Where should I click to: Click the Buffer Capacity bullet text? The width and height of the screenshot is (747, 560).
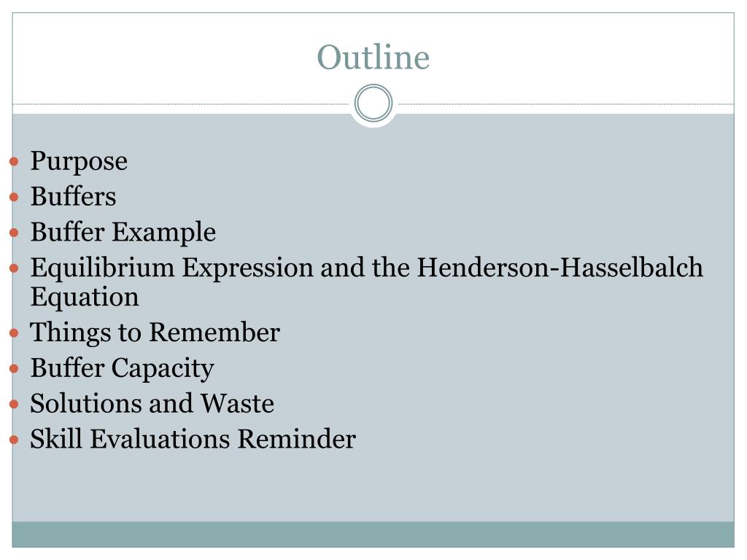point(123,369)
